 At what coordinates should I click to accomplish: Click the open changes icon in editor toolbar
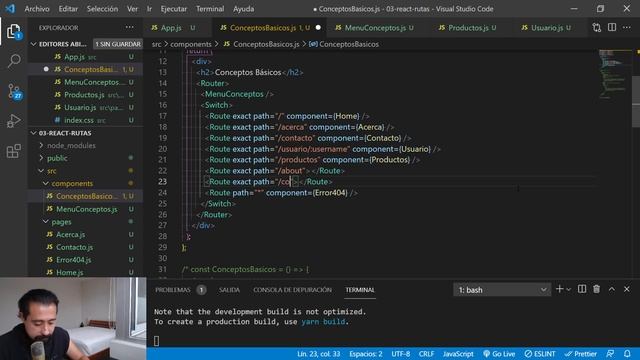click(x=597, y=27)
